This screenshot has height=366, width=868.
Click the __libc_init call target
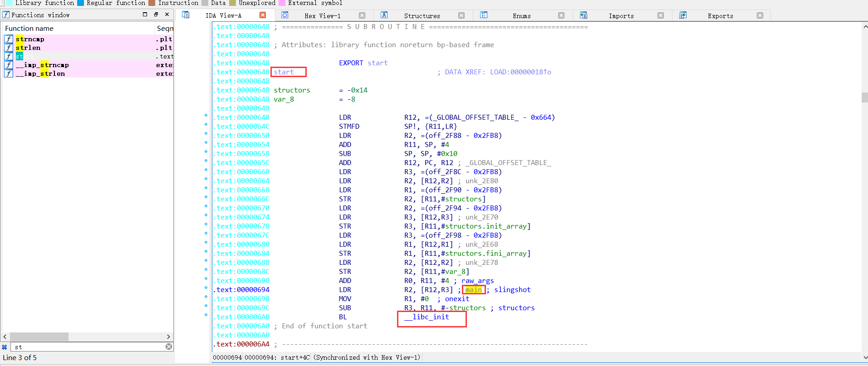click(431, 317)
